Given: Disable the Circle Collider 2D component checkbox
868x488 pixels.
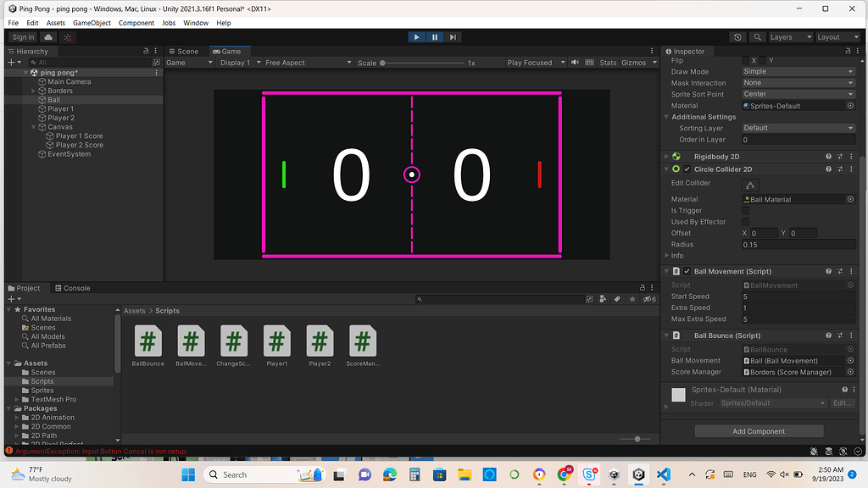Looking at the screenshot, I should [687, 169].
